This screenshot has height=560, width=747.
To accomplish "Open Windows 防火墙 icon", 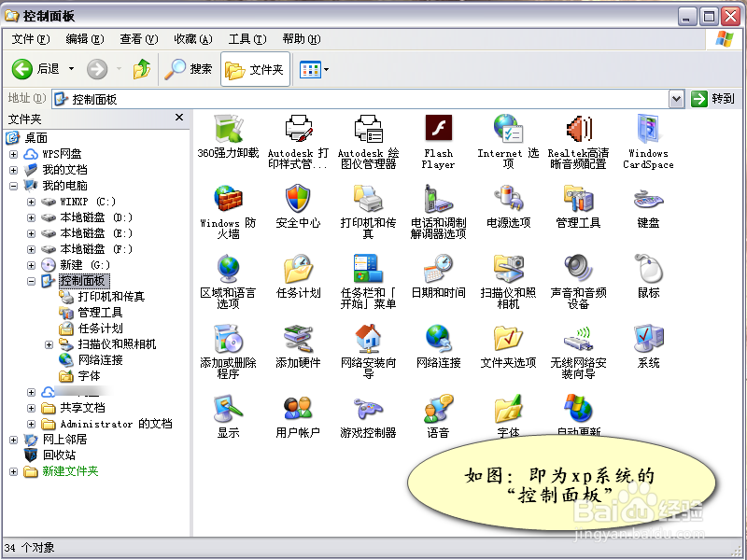I will pos(228,199).
